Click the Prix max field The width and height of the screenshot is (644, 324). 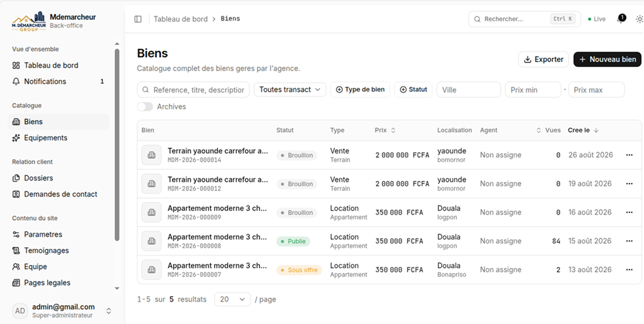click(597, 90)
